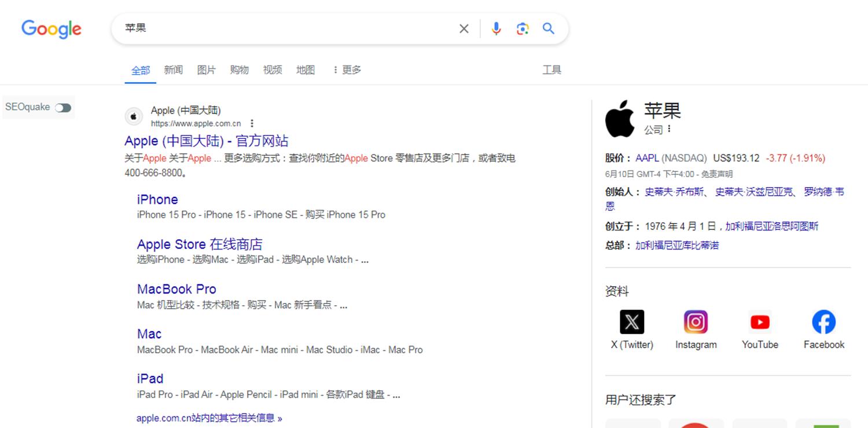Switch to the 新闻 tab

(x=173, y=69)
